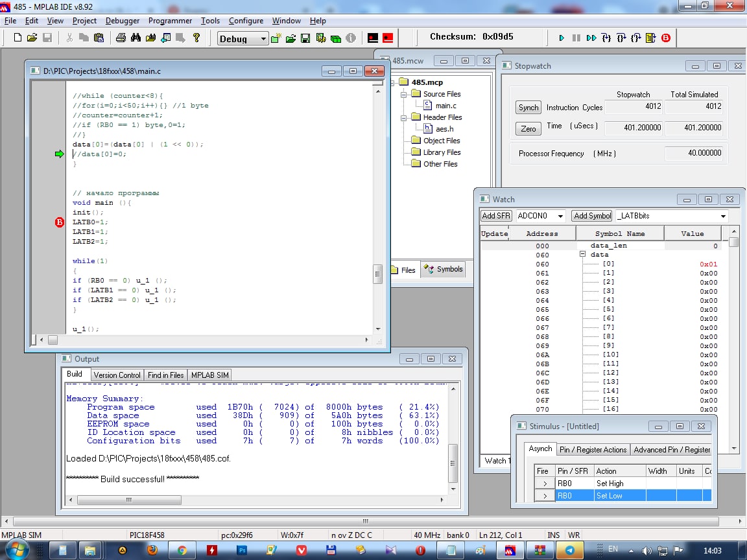Image resolution: width=747 pixels, height=560 pixels.
Task: Run the program with the Run icon
Action: pos(562,38)
